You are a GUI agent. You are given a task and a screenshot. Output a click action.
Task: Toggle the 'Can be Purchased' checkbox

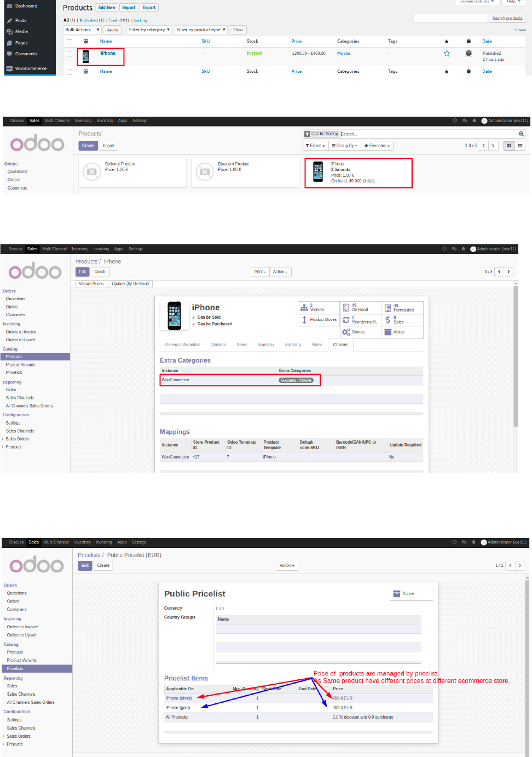coord(194,324)
